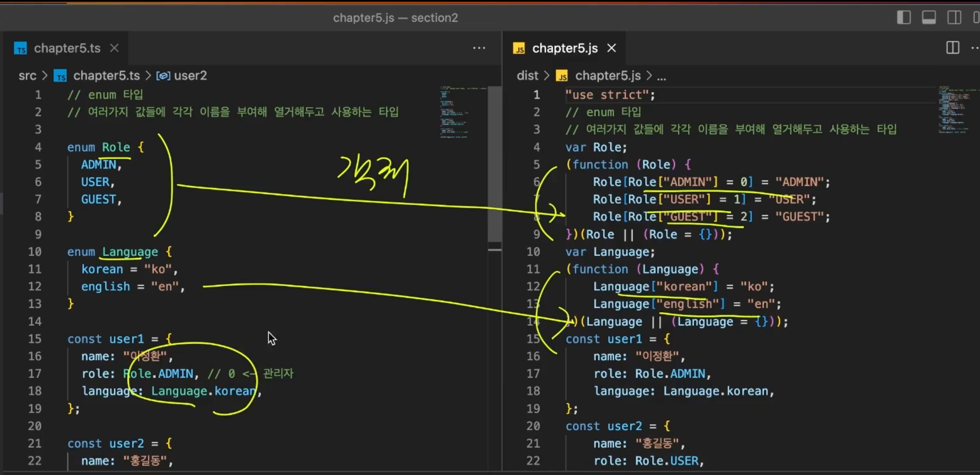Click 'language: Language.korean,' in left editor

[172, 391]
